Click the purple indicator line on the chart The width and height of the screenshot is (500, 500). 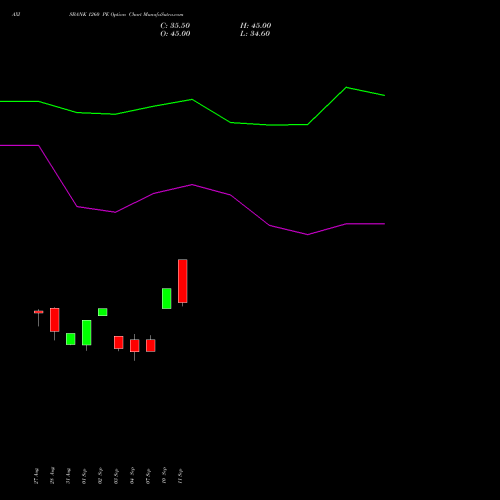pos(192,185)
